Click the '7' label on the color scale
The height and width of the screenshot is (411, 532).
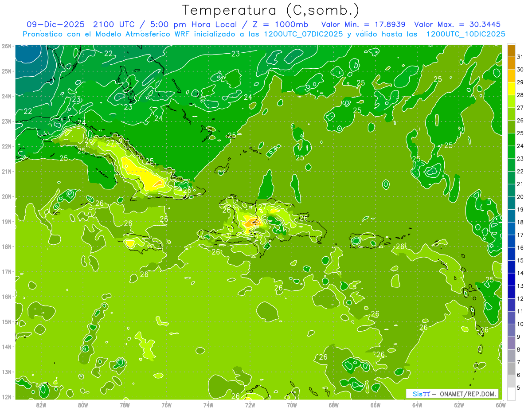pyautogui.click(x=519, y=362)
